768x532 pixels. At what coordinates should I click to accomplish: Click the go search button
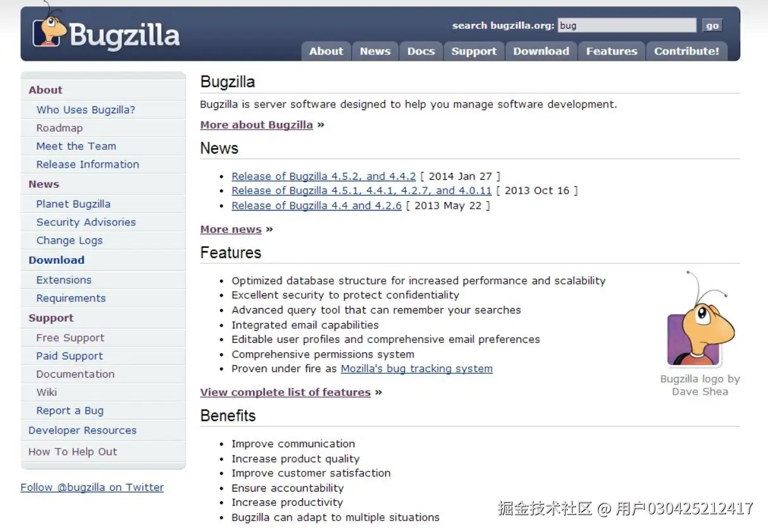712,25
